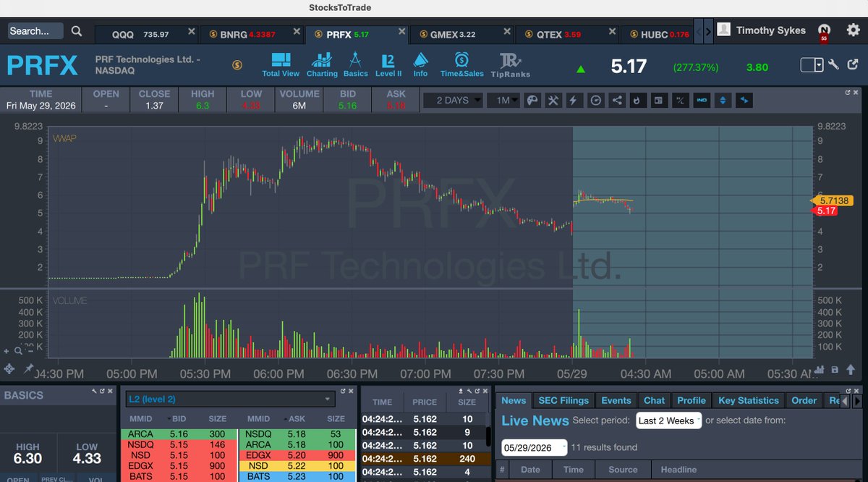Open the 2 DAYS range dropdown

[452, 101]
